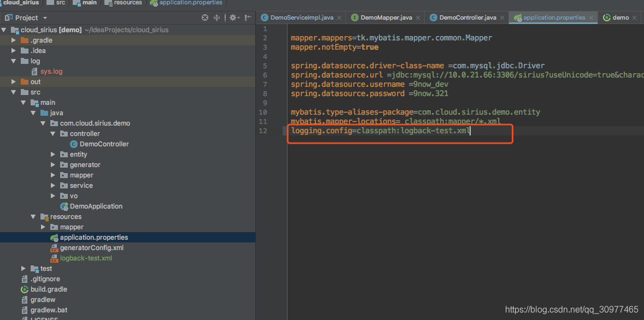Image resolution: width=644 pixels, height=320 pixels.
Task: Select build.gradle file
Action: (49, 289)
